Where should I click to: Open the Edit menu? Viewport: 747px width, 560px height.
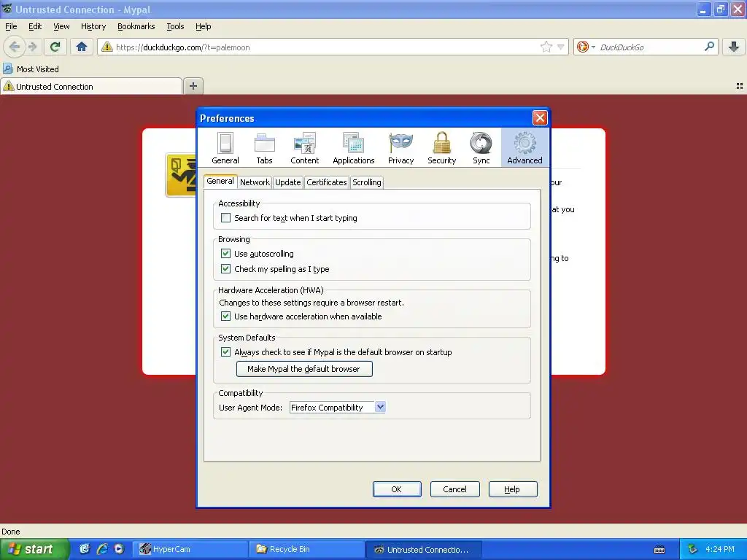35,26
